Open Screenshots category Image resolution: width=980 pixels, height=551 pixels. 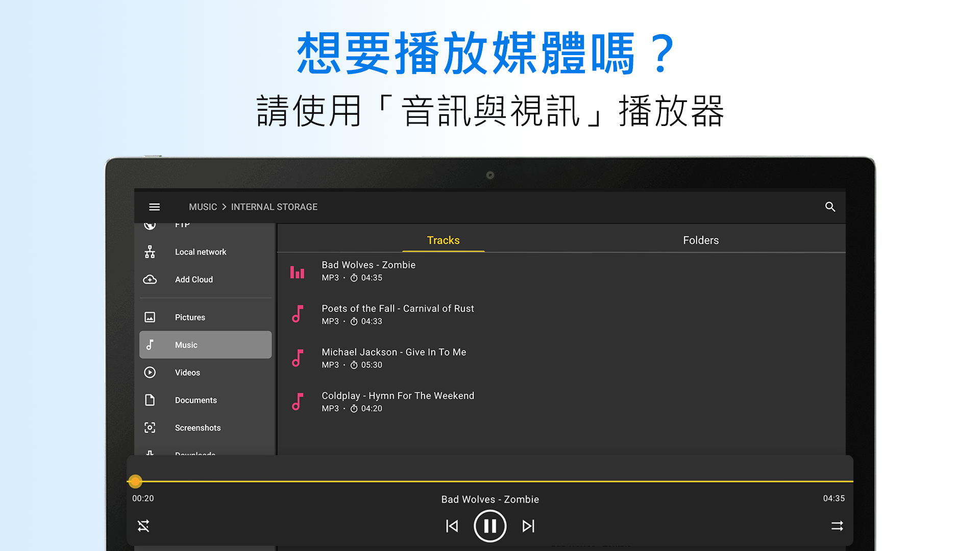click(205, 428)
